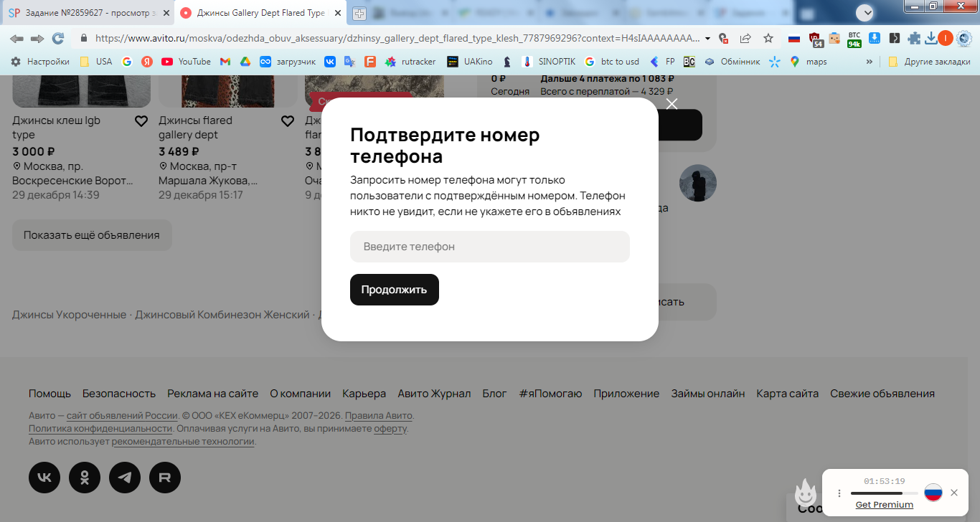Image resolution: width=980 pixels, height=522 pixels.
Task: Open the 'SINOPTIK' bookmark
Action: click(x=550, y=62)
